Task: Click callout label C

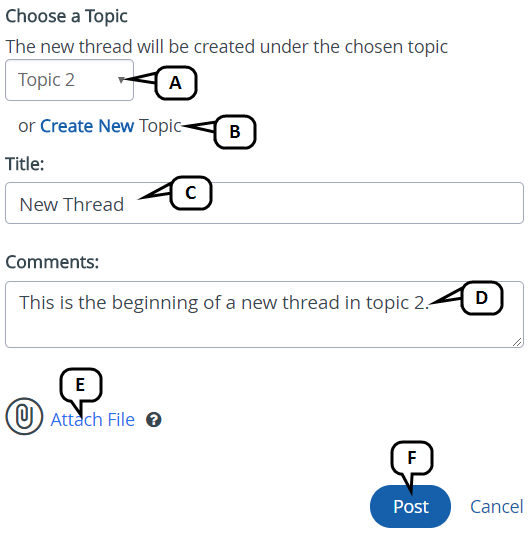Action: pos(191,193)
